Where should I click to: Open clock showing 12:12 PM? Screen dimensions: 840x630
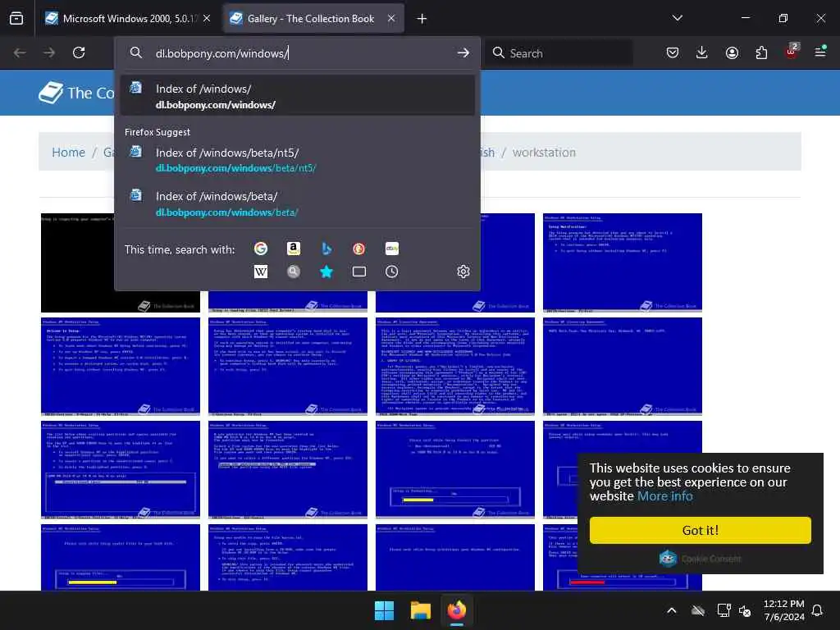click(x=783, y=610)
